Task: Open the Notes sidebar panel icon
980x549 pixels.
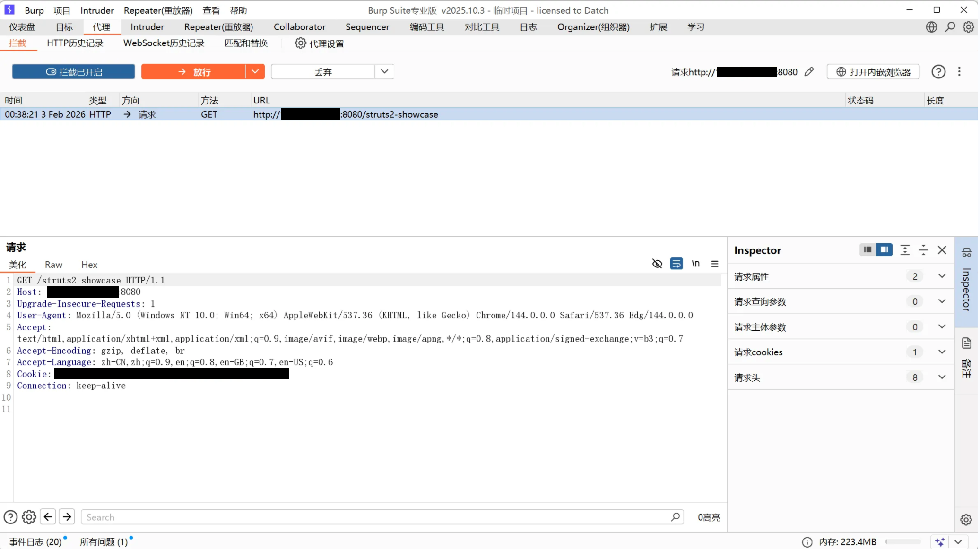Action: [966, 343]
